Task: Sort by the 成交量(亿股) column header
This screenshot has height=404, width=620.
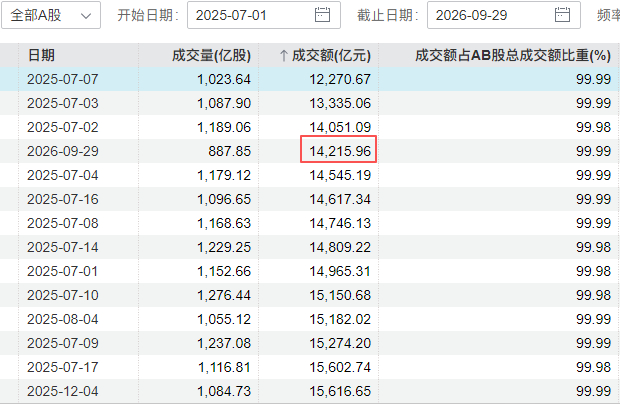Action: (x=211, y=55)
